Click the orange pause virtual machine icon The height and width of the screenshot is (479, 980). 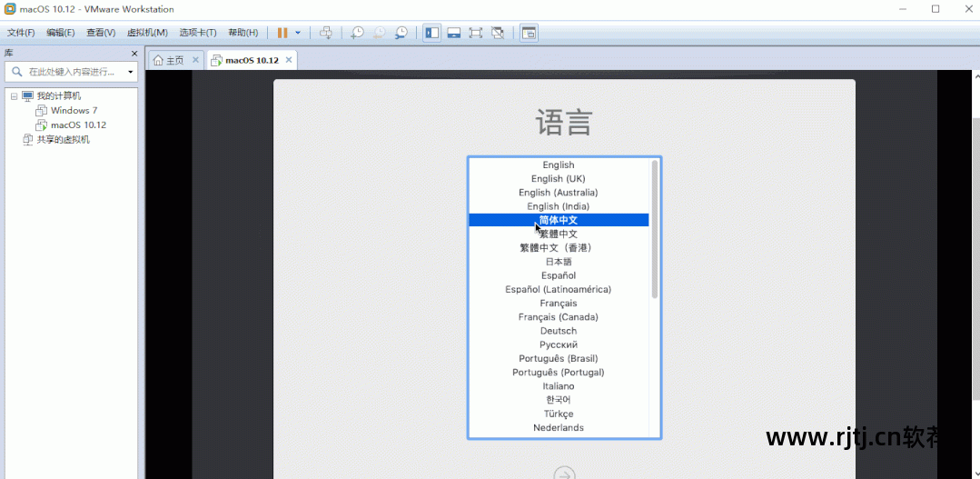tap(282, 33)
